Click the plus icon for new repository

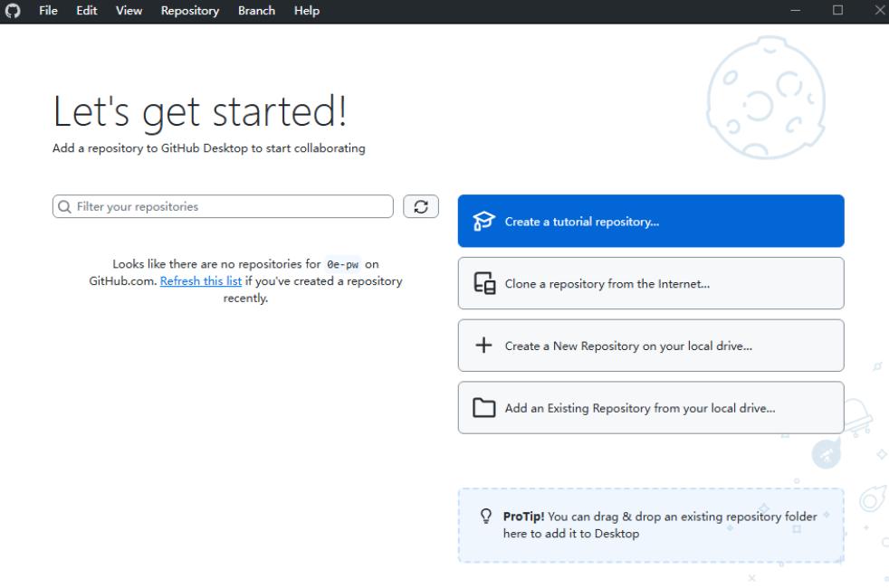click(x=484, y=346)
